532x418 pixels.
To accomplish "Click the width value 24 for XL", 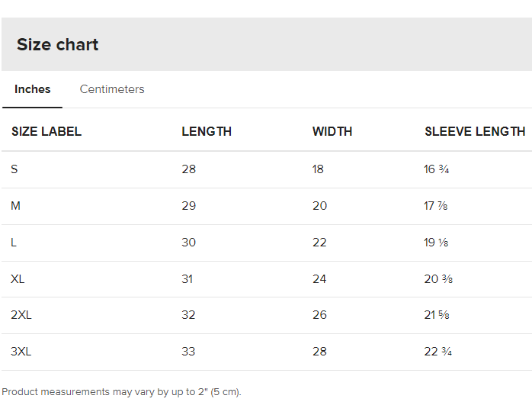I will pyautogui.click(x=319, y=279).
